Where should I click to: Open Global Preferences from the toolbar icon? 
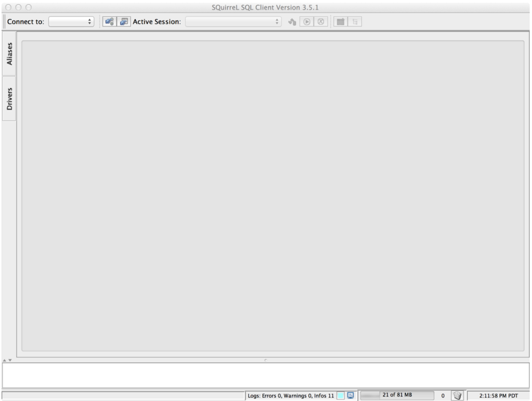pyautogui.click(x=110, y=22)
